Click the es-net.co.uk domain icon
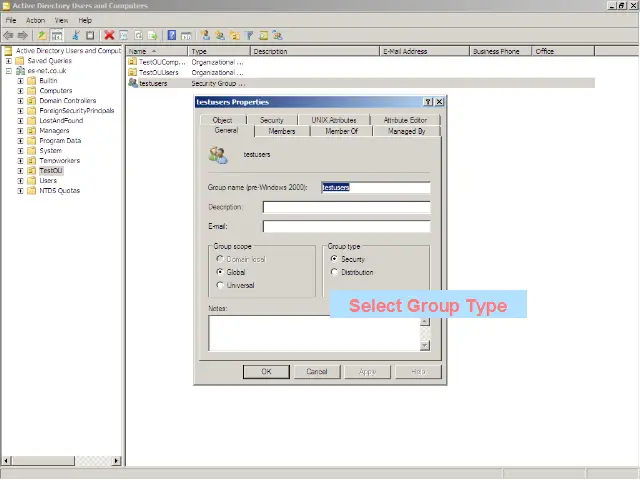Viewport: 640px width, 480px height. (x=20, y=71)
